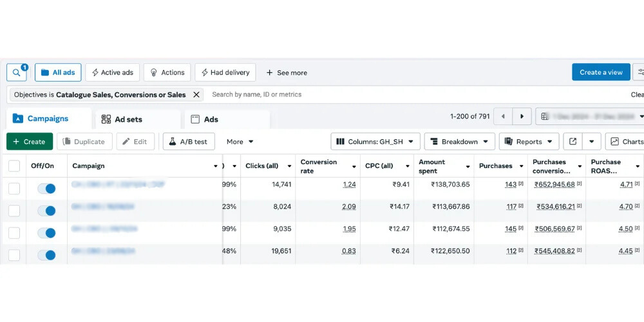This screenshot has width=644, height=322.
Task: Disable the fourth campaign toggle
Action: [x=46, y=255]
